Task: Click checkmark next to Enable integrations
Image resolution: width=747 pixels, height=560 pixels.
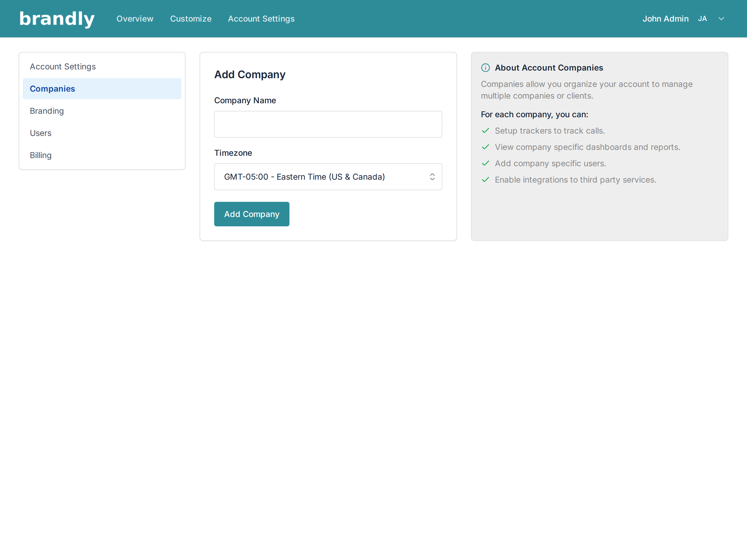Action: pyautogui.click(x=485, y=180)
